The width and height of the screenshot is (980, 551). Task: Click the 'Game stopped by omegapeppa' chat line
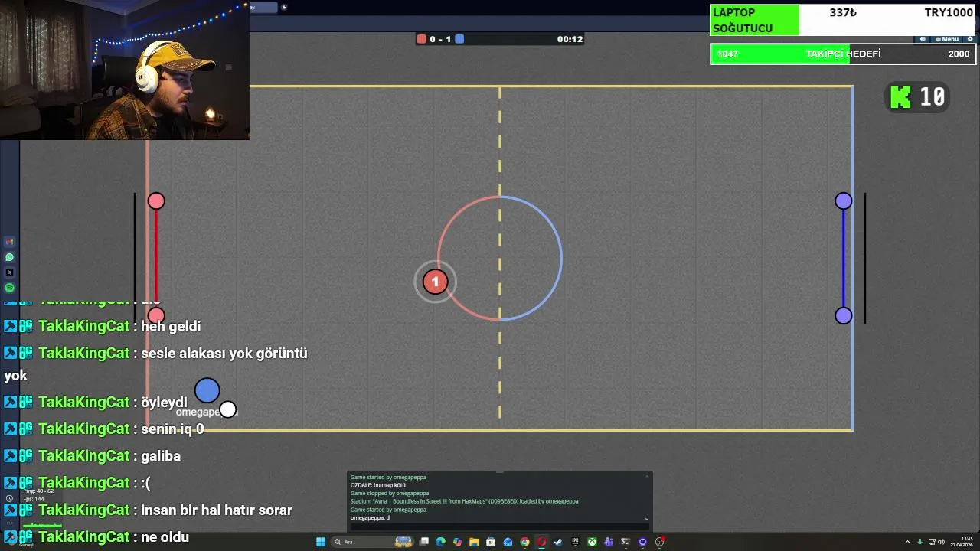[x=390, y=494]
